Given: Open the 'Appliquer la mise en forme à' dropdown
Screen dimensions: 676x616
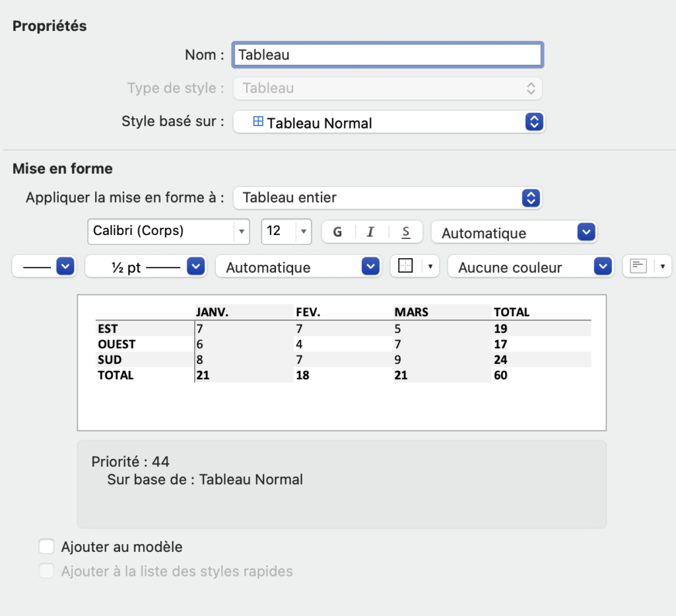Looking at the screenshot, I should point(388,198).
